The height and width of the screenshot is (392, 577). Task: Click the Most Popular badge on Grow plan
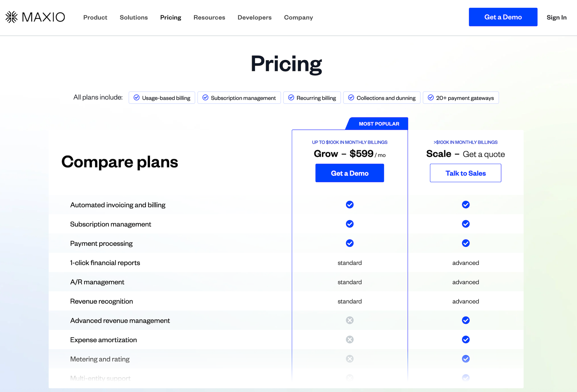[379, 124]
